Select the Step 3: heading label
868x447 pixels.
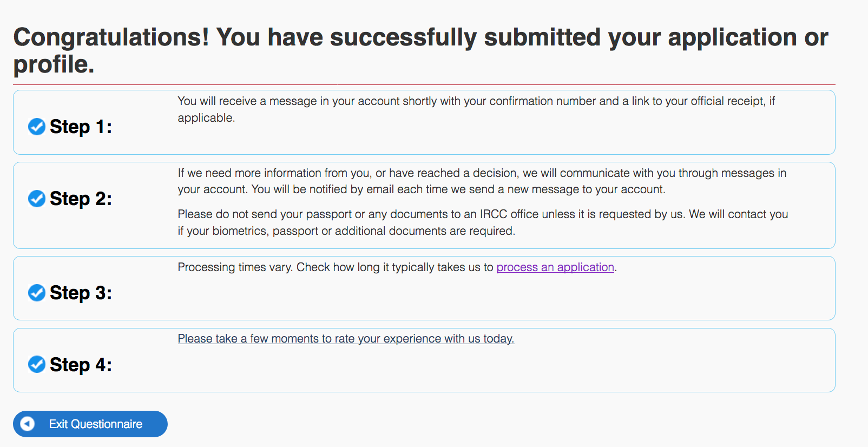click(81, 293)
